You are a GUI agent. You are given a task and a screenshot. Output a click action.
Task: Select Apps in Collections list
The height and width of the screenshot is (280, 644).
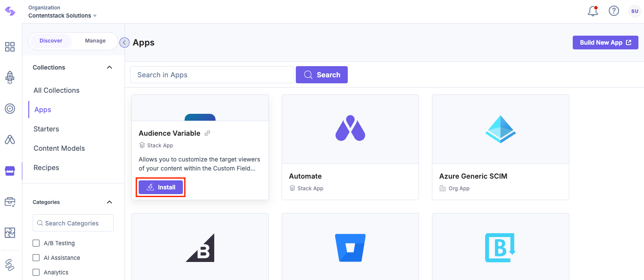pos(43,110)
